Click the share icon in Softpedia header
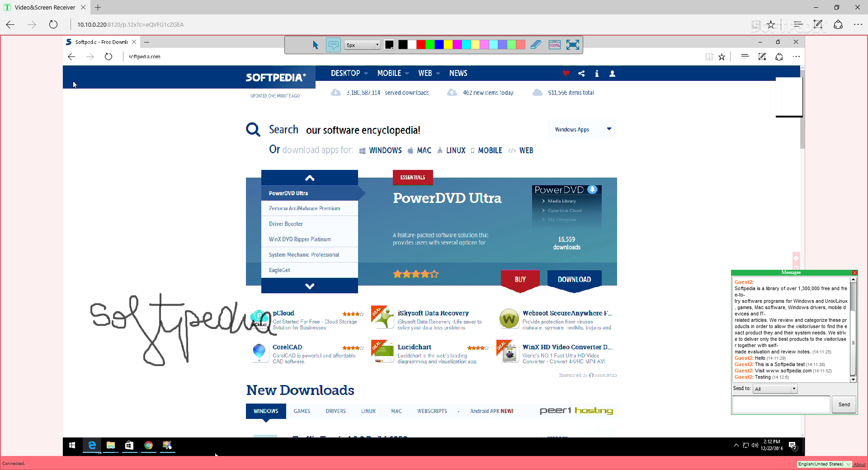868x470 pixels. (581, 73)
